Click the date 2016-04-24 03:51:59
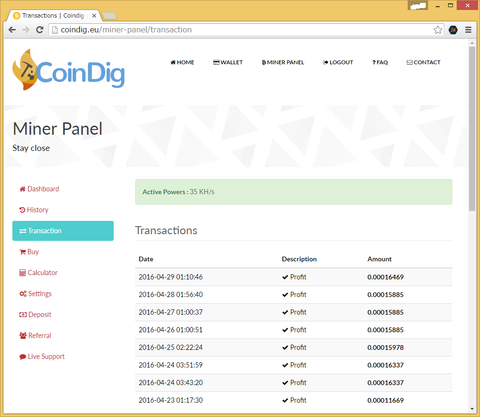The image size is (480, 417). pyautogui.click(x=171, y=365)
